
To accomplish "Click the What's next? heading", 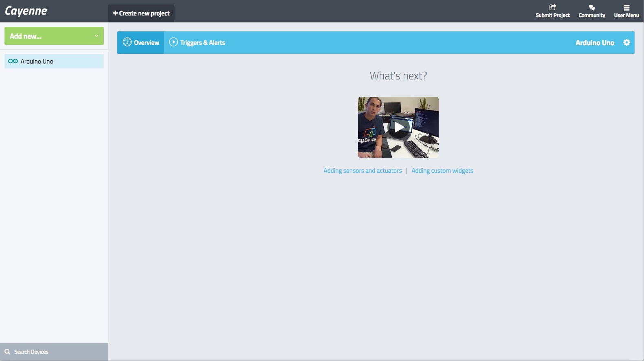I will coord(398,76).
